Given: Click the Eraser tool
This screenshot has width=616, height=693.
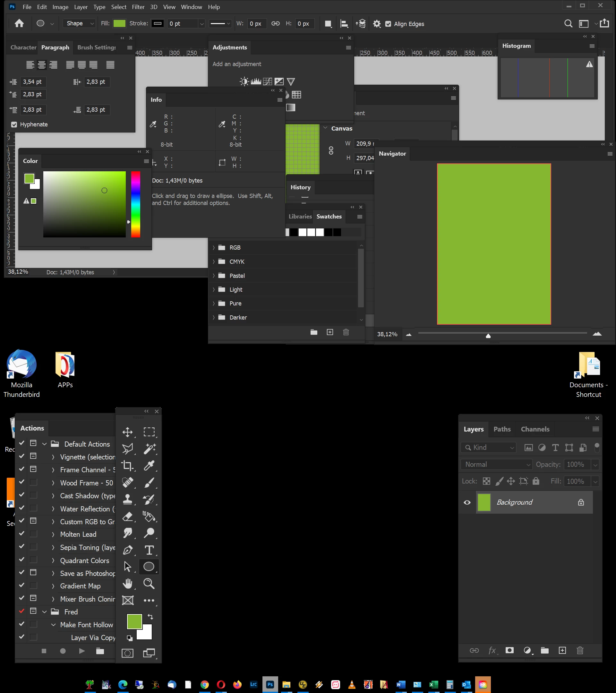Looking at the screenshot, I should 127,516.
